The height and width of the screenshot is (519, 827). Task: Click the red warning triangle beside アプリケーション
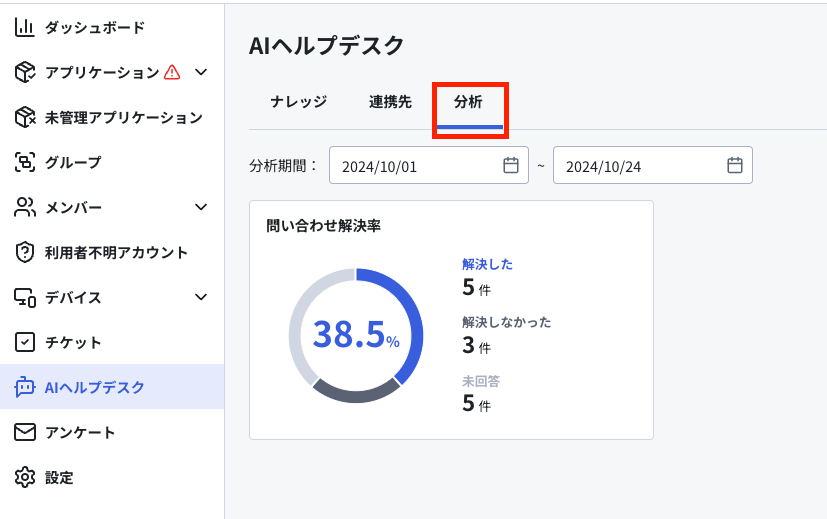(x=172, y=72)
